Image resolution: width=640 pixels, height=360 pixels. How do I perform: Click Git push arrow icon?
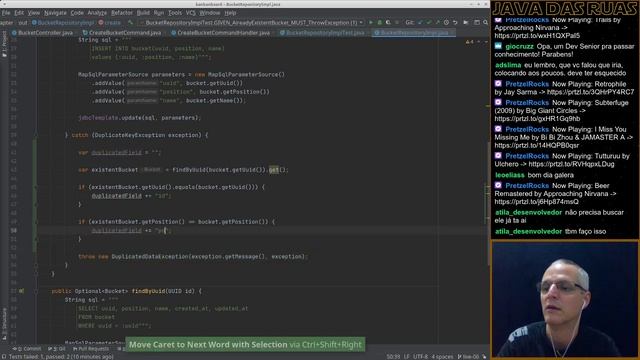[437, 22]
